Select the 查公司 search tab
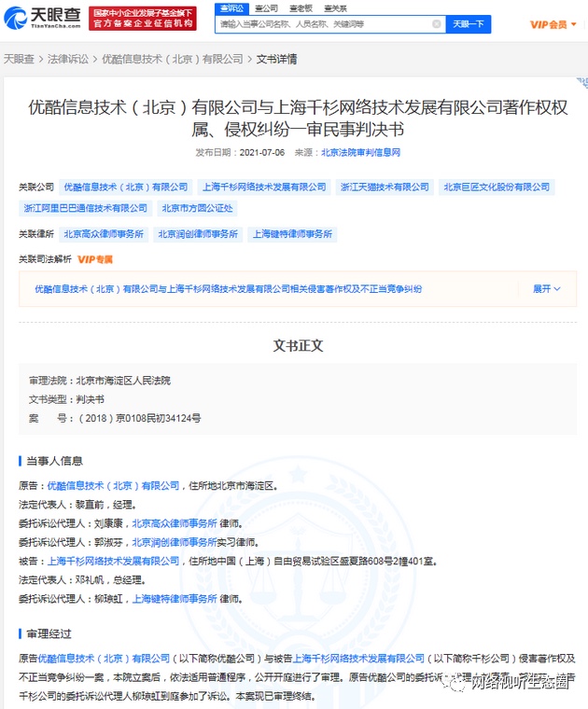Image resolution: width=588 pixels, height=709 pixels. [x=266, y=8]
